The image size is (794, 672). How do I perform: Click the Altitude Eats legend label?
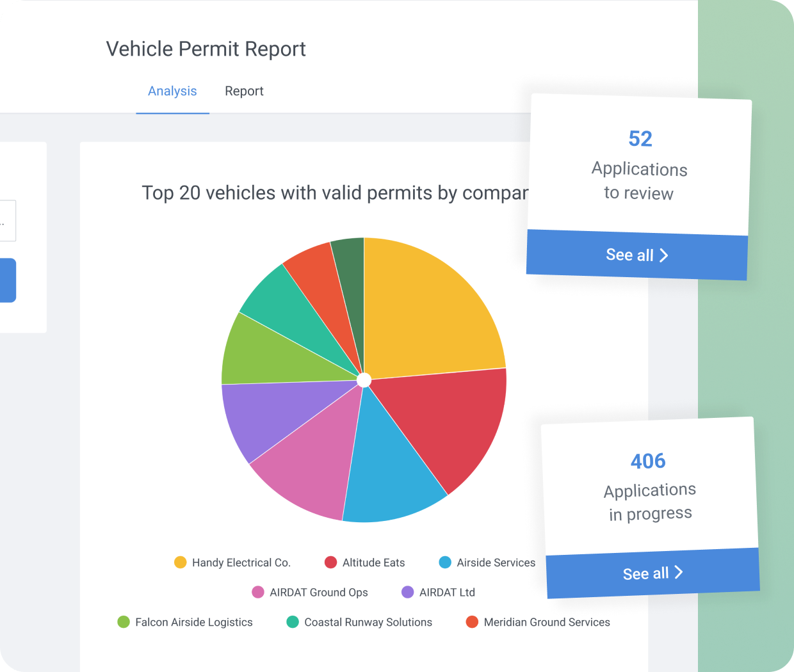pyautogui.click(x=373, y=563)
